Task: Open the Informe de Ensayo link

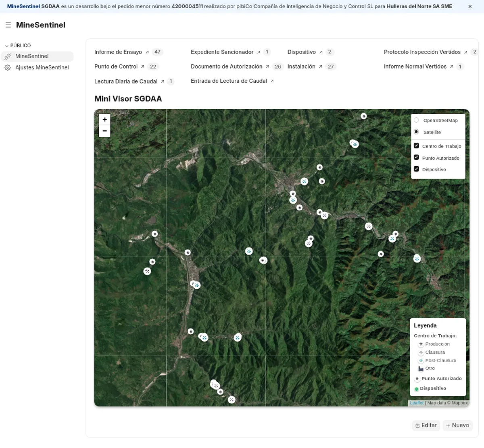Action: pyautogui.click(x=118, y=52)
